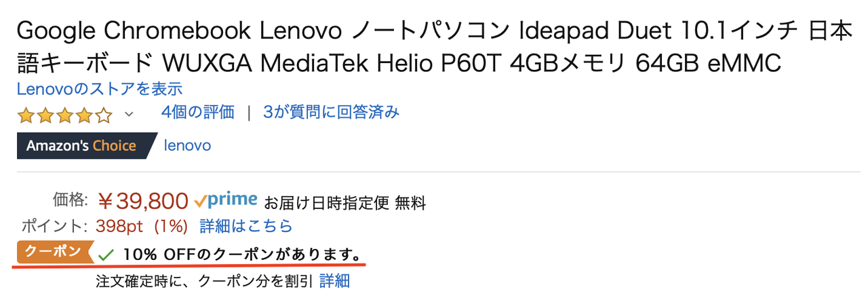Click the お届け日時指定便 無料 delivery text
The width and height of the screenshot is (868, 300).
[x=344, y=202]
